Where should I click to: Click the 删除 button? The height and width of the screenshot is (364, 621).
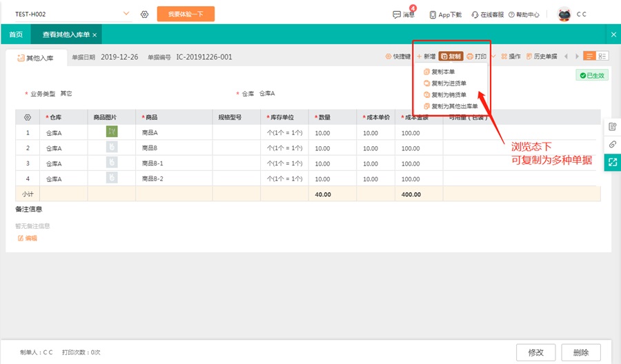click(x=581, y=352)
